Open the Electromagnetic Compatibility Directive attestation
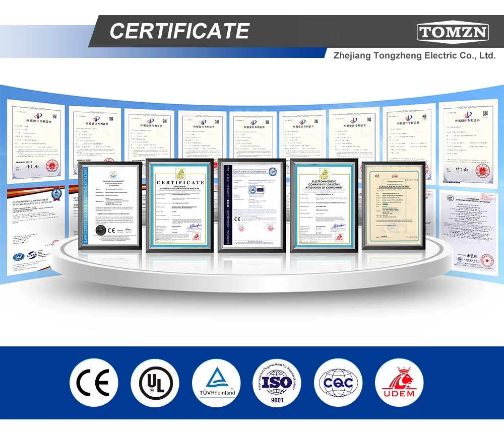Screen dimensions: 504x436 click(324, 206)
